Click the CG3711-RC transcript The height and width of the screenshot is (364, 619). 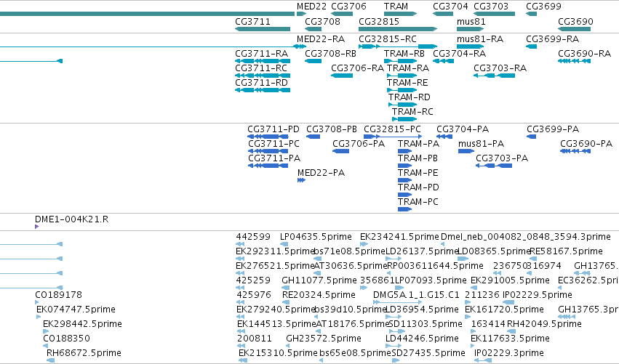(x=261, y=68)
